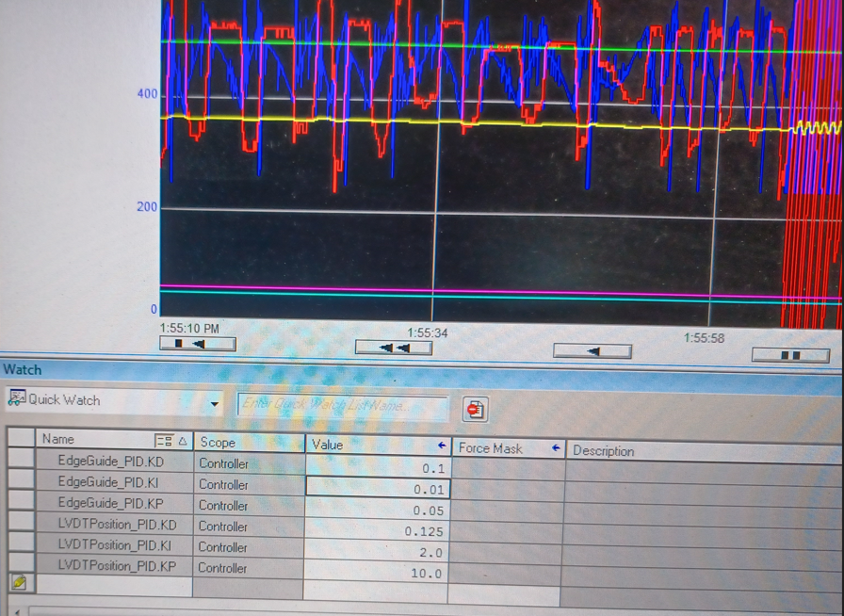Click the 1:55:10 PM time label

click(x=189, y=328)
